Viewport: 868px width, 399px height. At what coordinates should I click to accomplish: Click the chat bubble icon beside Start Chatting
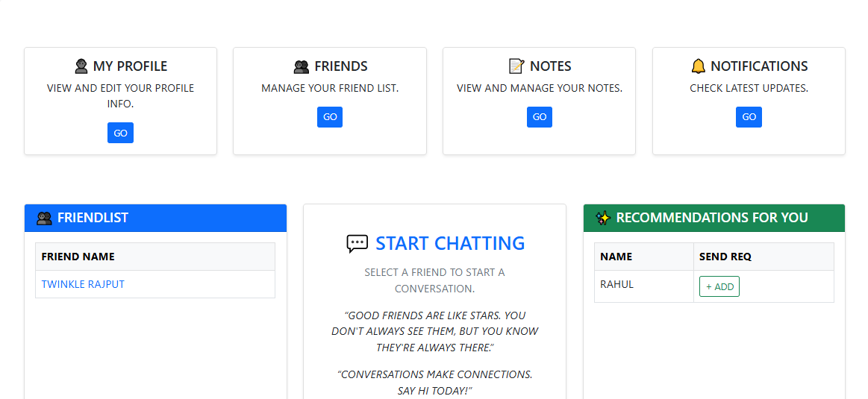(x=357, y=243)
